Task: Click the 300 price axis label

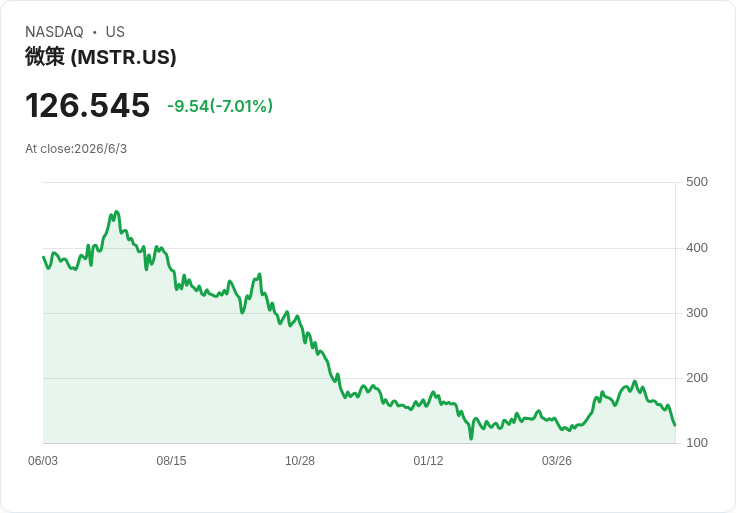Action: point(697,313)
